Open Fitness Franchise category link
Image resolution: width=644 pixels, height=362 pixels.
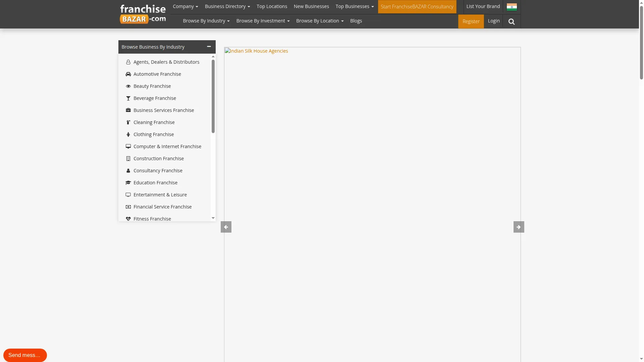point(152,219)
